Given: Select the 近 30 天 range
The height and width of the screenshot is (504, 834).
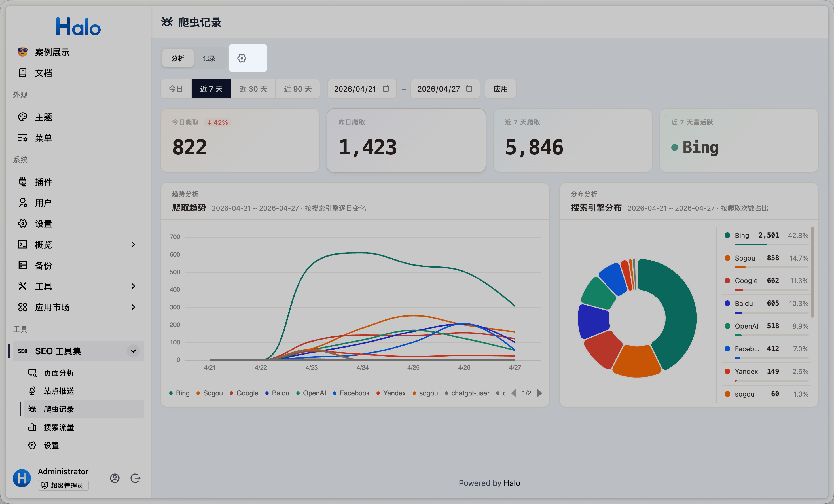Looking at the screenshot, I should 253,89.
